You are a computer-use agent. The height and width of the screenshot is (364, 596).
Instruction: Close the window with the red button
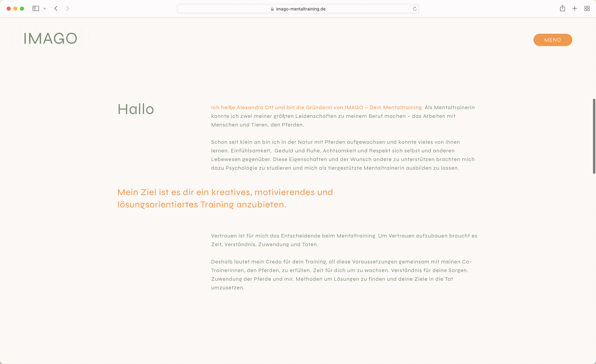(x=9, y=9)
